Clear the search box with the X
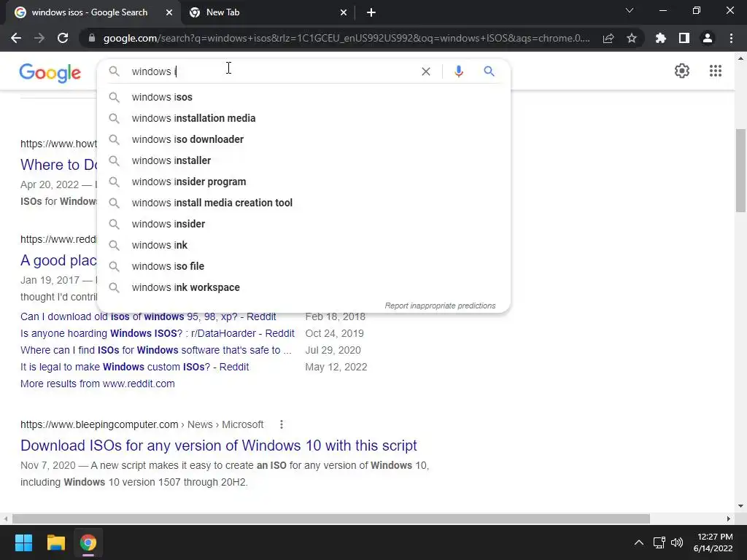 pos(426,71)
